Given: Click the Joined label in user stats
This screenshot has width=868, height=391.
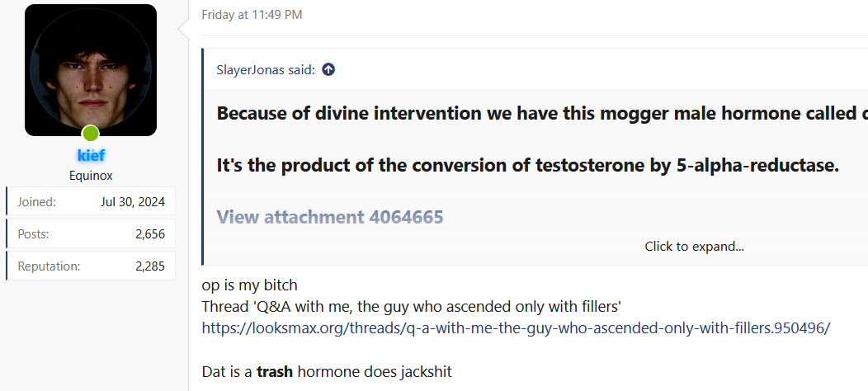Looking at the screenshot, I should tap(36, 201).
